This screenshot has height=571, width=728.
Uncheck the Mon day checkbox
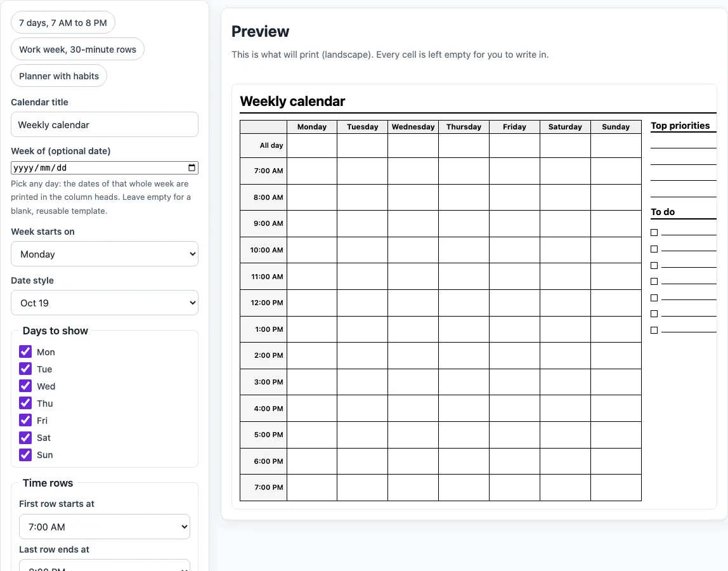(x=25, y=351)
